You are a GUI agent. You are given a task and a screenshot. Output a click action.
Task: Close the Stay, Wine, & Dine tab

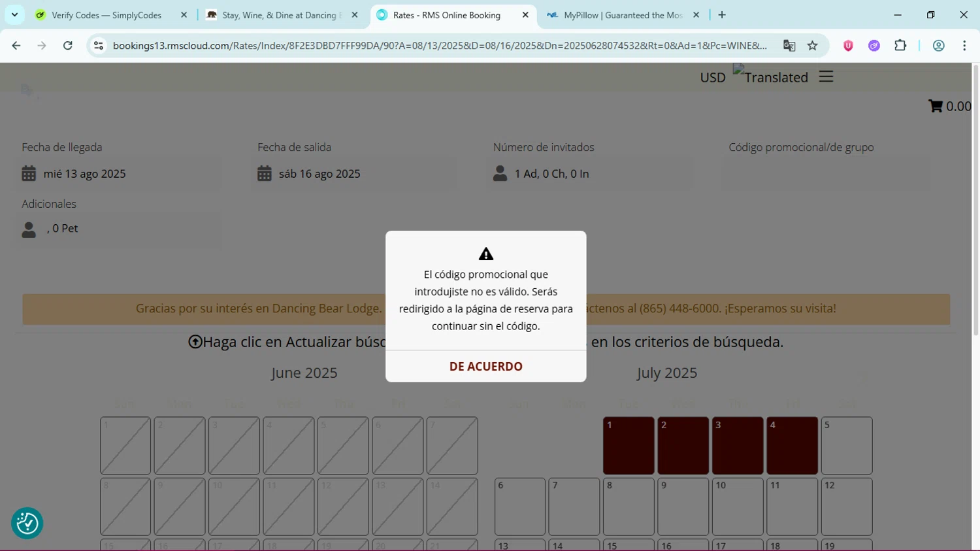355,15
